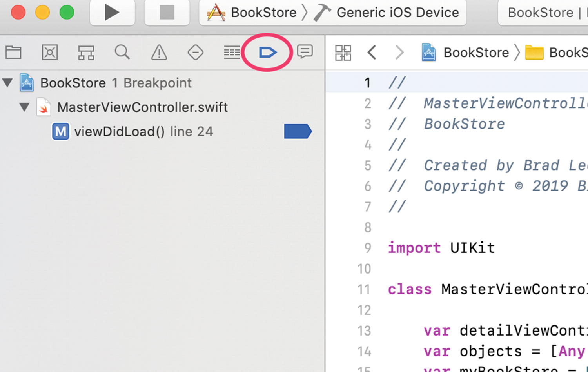Click the Copyright 2019 comment line
The height and width of the screenshot is (372, 588).
tap(488, 186)
